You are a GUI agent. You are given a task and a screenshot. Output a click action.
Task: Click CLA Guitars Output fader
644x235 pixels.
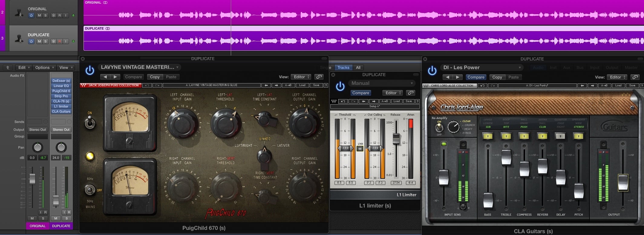pyautogui.click(x=623, y=182)
